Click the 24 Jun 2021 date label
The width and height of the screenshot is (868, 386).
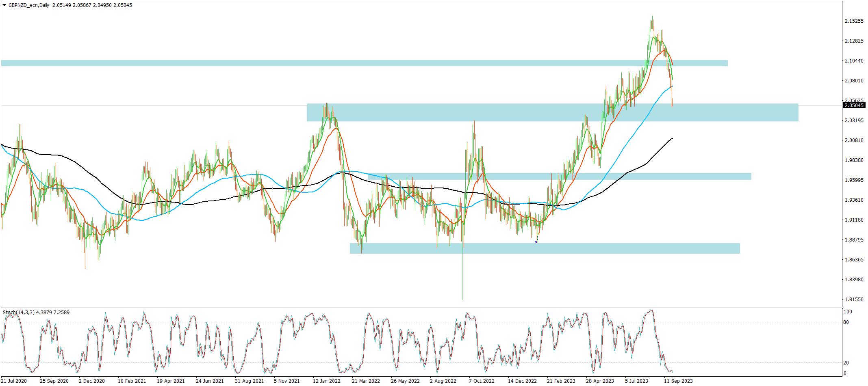[210, 381]
